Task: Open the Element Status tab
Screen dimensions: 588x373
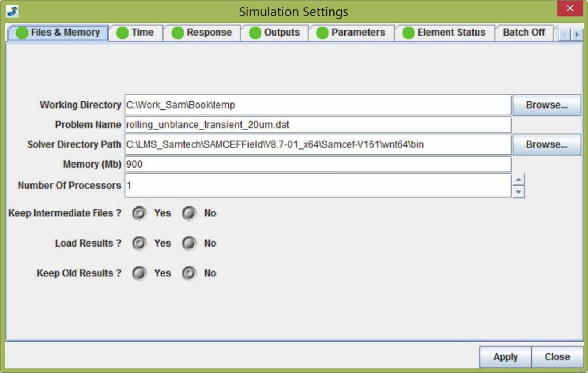Action: (444, 33)
